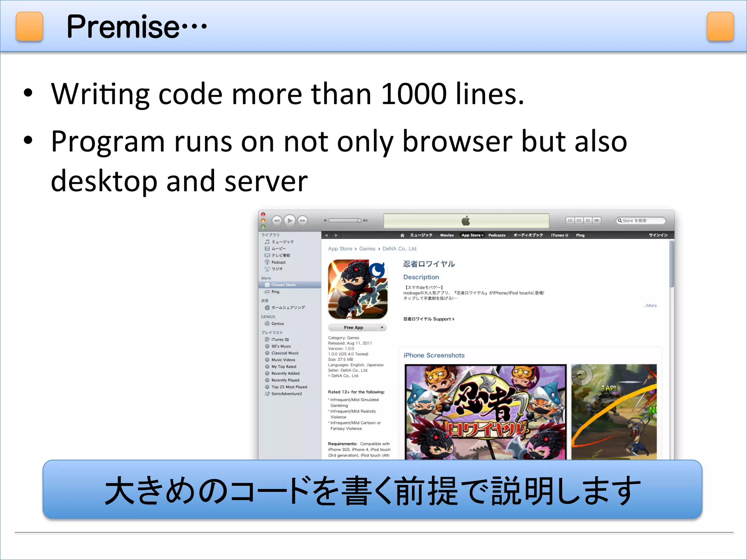The width and height of the screenshot is (747, 560).
Task: Click the ...More description link
Action: (650, 306)
